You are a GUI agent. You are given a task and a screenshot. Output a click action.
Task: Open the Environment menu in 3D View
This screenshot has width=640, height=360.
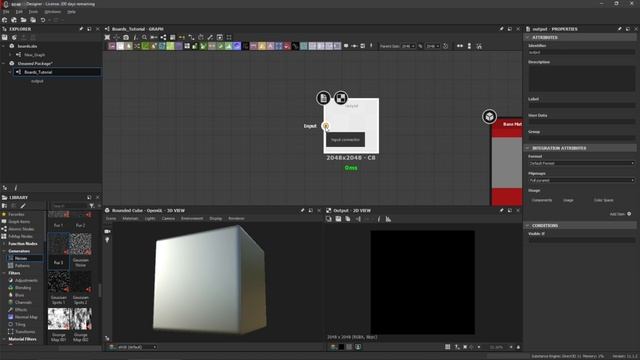(x=192, y=218)
